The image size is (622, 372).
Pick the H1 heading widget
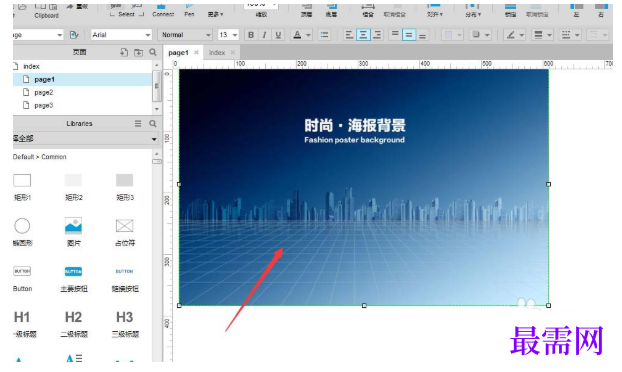(x=23, y=324)
